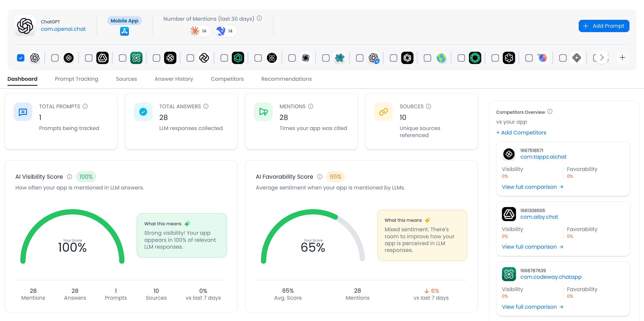This screenshot has height=321, width=644.
Task: Click the '↓ 6%' vs last 7 days value
Action: click(432, 291)
